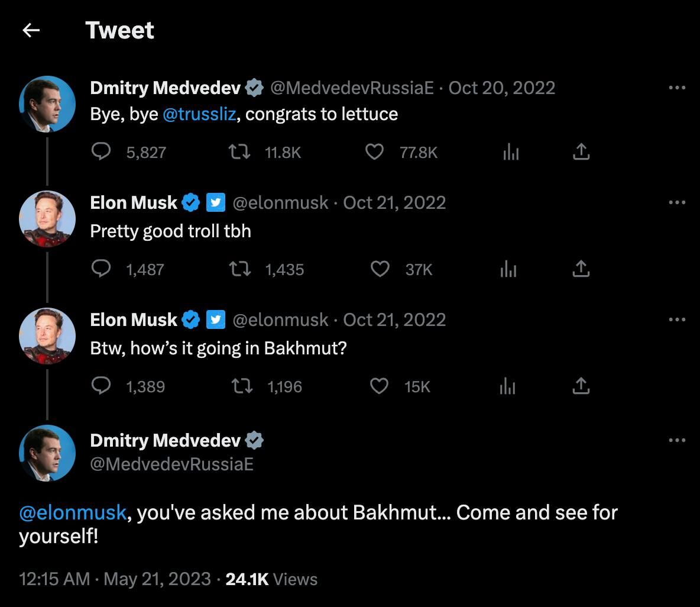The width and height of the screenshot is (700, 607).
Task: Open Elon Musk's avatar on 'Pretty good troll' tweet
Action: pyautogui.click(x=47, y=218)
